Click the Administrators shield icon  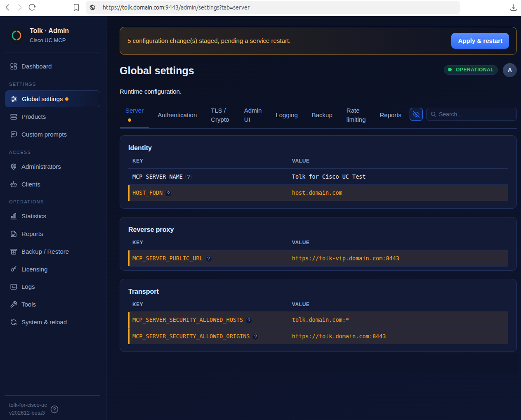14,167
